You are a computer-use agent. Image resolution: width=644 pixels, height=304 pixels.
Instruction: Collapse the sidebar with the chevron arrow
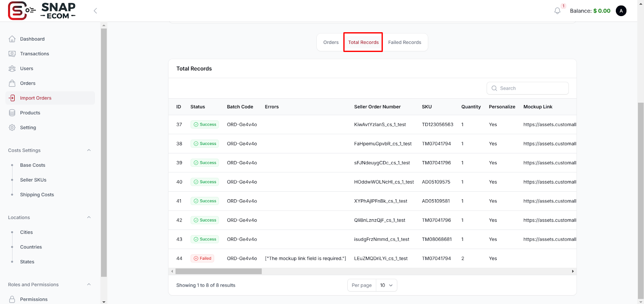coord(95,11)
